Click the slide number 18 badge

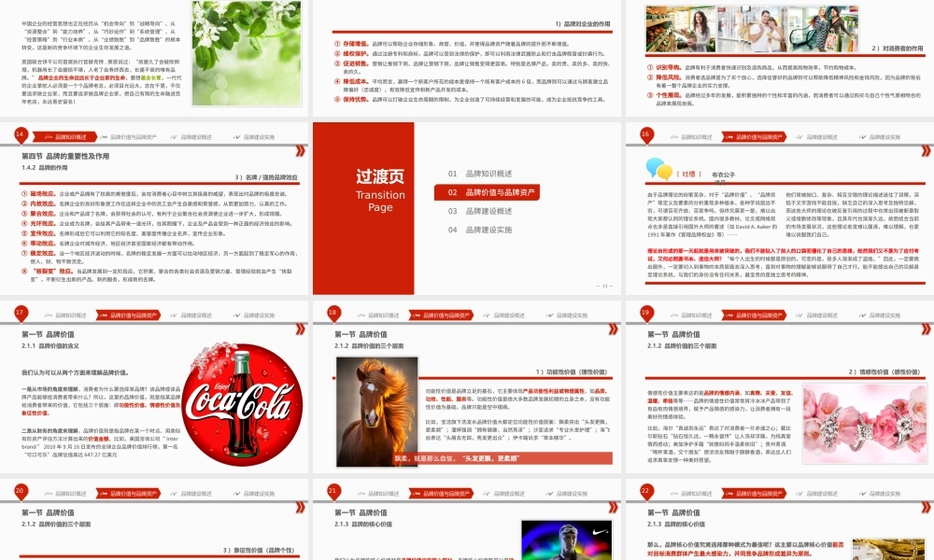(x=333, y=313)
